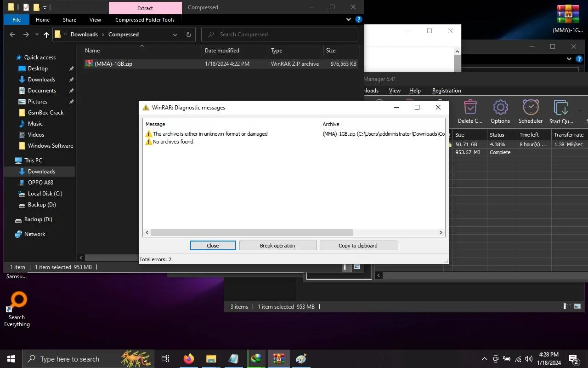Open the Windows Start menu
Image resolution: width=588 pixels, height=368 pixels.
click(x=11, y=359)
